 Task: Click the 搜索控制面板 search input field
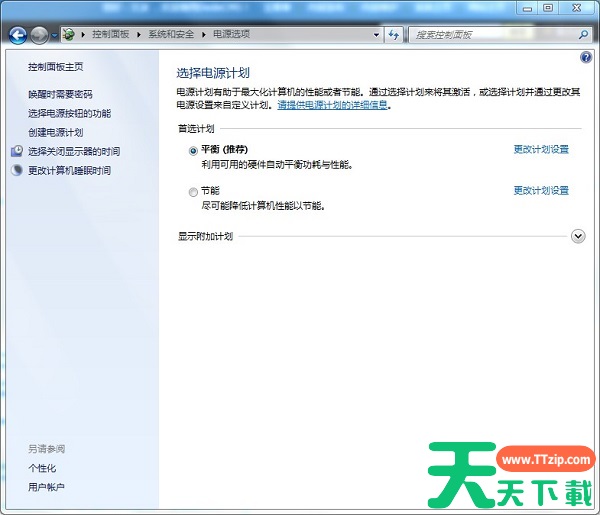coord(490,35)
